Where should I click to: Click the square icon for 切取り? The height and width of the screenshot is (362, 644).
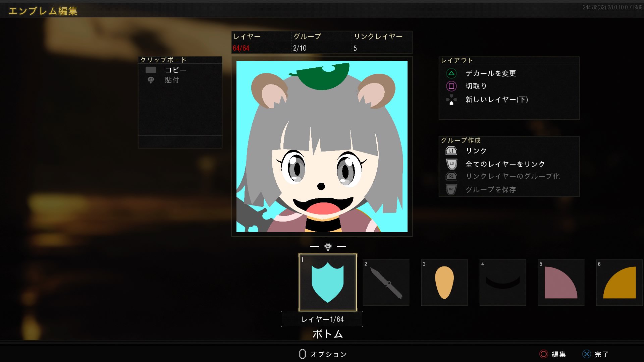tap(451, 86)
